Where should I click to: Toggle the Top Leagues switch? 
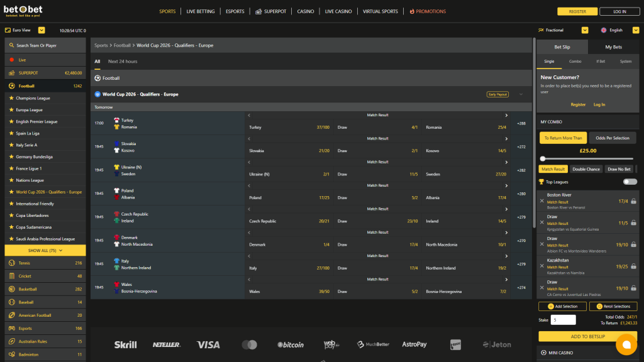pyautogui.click(x=630, y=182)
